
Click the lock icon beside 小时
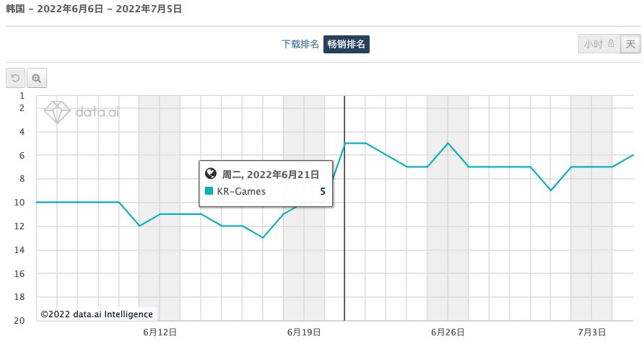(x=611, y=44)
